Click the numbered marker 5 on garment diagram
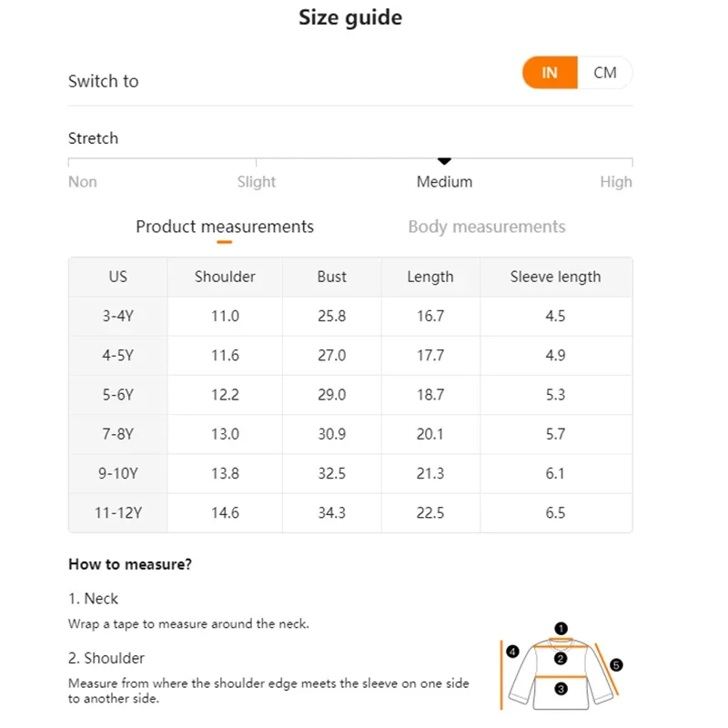The width and height of the screenshot is (728, 728). (616, 665)
